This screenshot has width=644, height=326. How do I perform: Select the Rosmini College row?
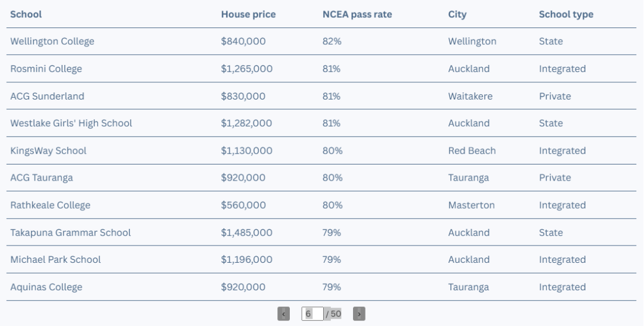pos(321,69)
